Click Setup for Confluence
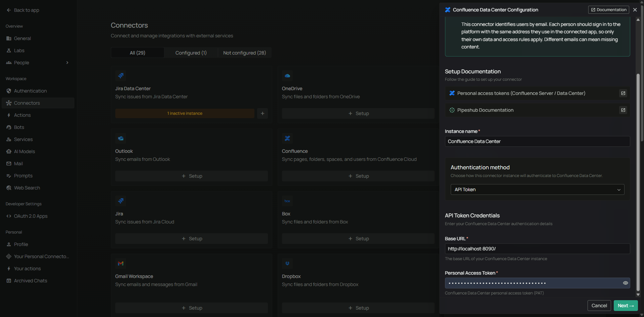644x317 pixels. click(358, 176)
